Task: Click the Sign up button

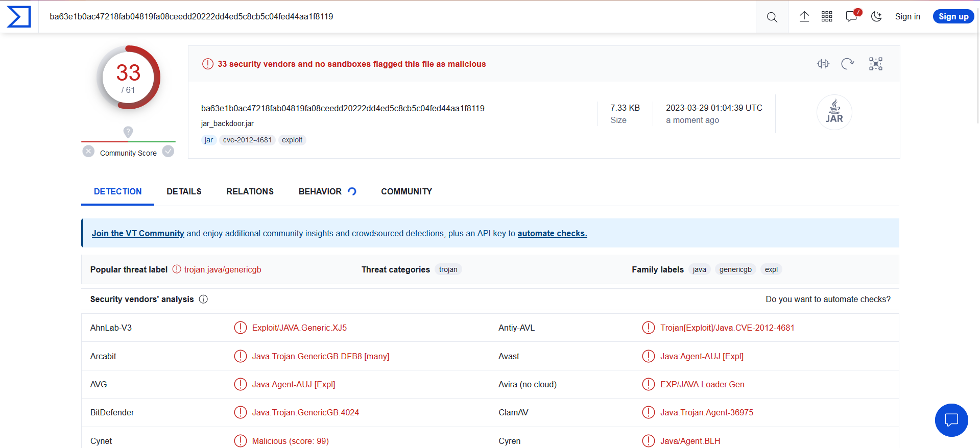Action: [x=953, y=16]
